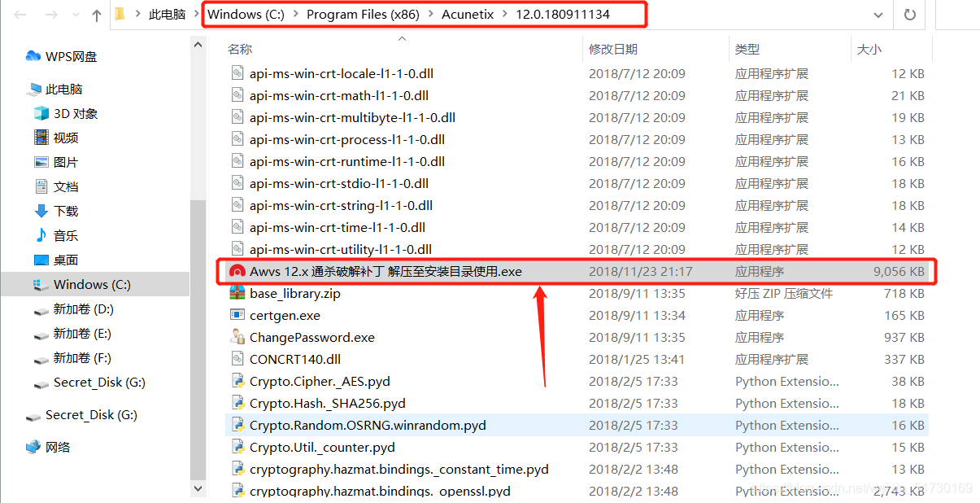Click 12.0.180911134 breadcrumb segment

tap(563, 15)
